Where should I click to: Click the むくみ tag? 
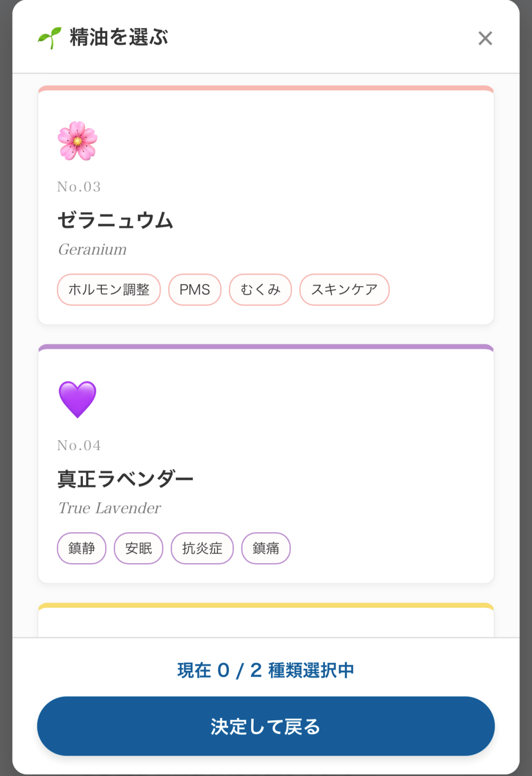(x=260, y=290)
